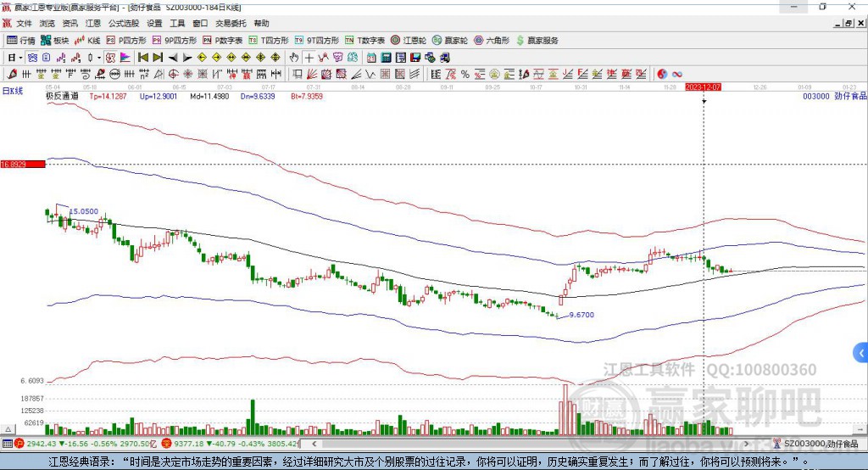Open the 帮助 menu
This screenshot has width=868, height=470.
(261, 23)
